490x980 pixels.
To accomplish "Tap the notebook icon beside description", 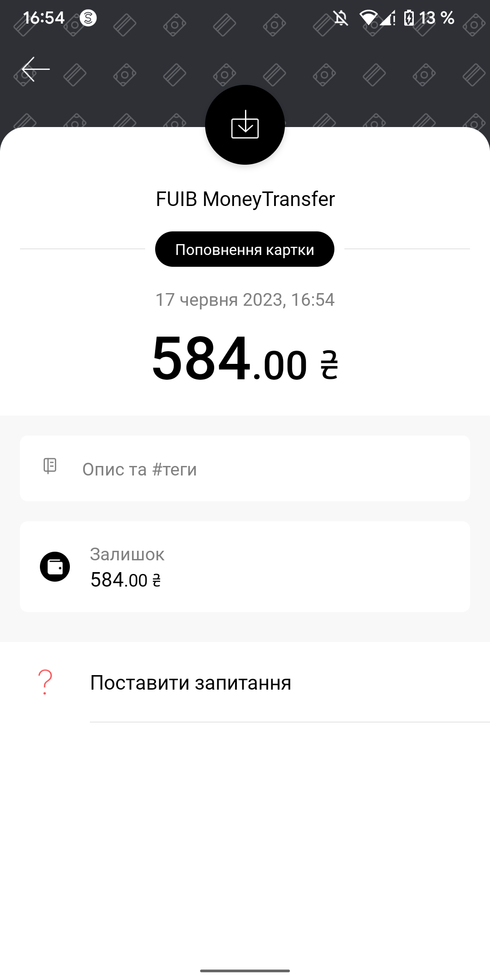I will [x=50, y=466].
